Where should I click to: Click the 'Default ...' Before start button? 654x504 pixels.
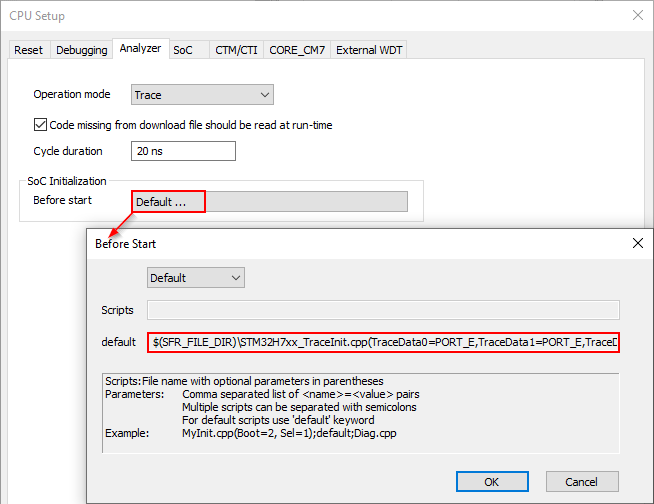tap(168, 201)
